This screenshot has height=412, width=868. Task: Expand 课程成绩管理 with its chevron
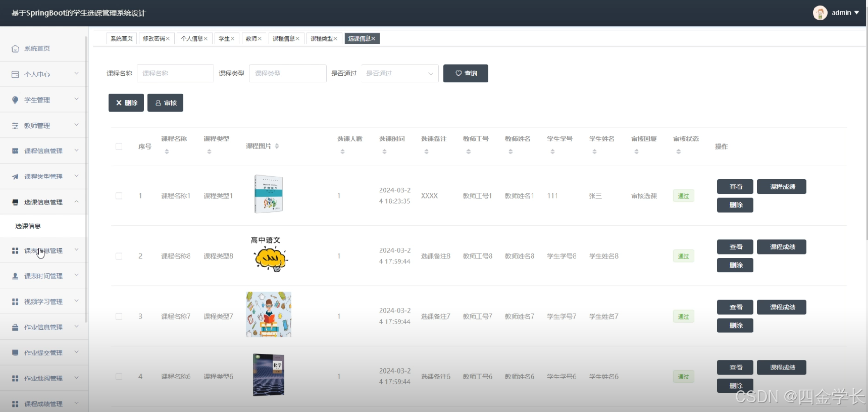[76, 403]
